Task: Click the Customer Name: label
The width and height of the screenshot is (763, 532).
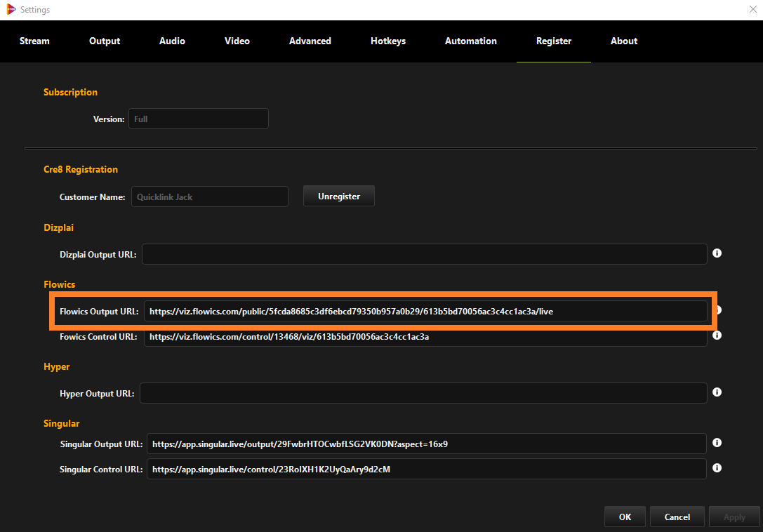Action: (93, 197)
